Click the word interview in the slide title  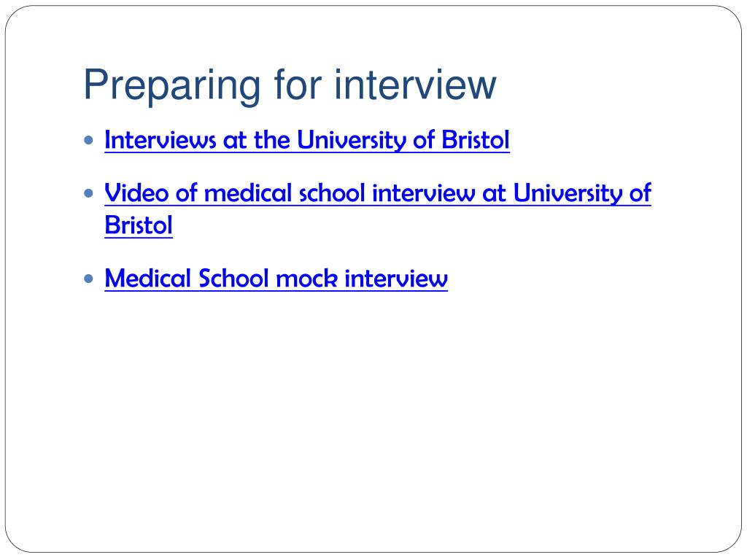[415, 85]
